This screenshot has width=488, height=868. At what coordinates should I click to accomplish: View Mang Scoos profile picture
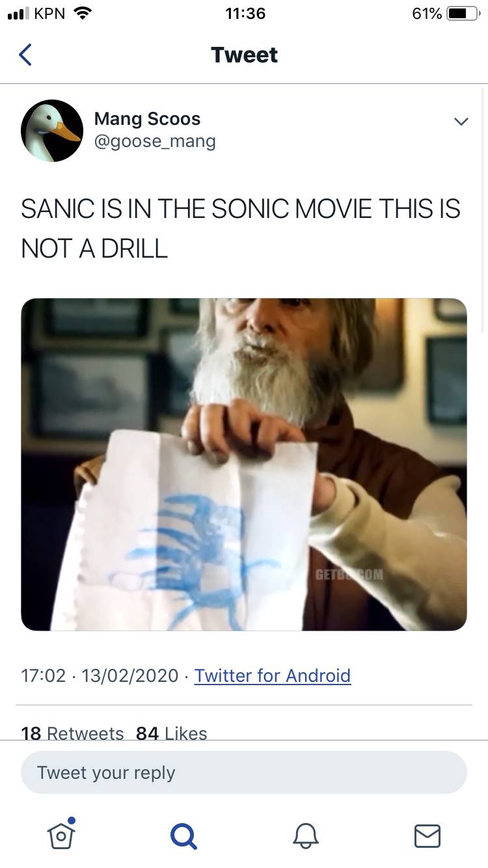(52, 130)
